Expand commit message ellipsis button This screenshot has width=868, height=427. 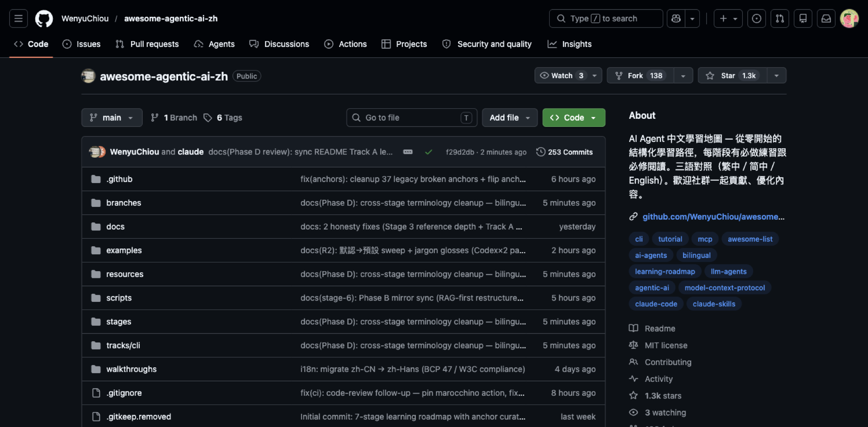[408, 152]
